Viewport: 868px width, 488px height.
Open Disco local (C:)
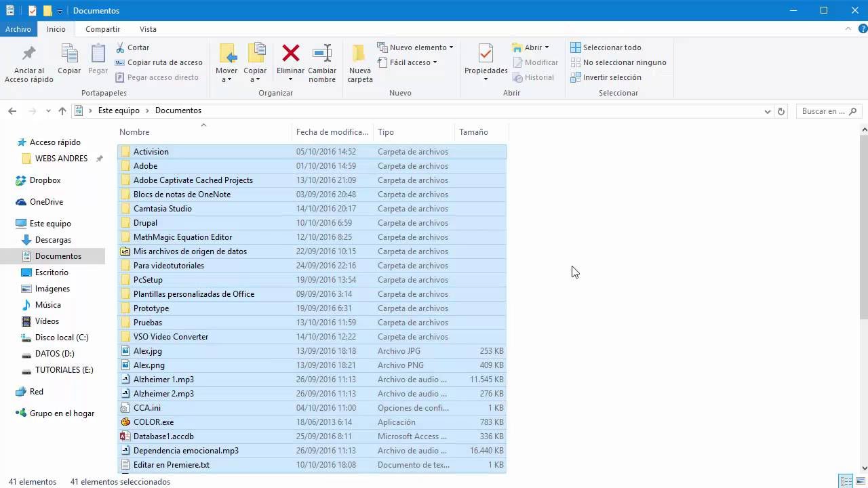(x=62, y=338)
